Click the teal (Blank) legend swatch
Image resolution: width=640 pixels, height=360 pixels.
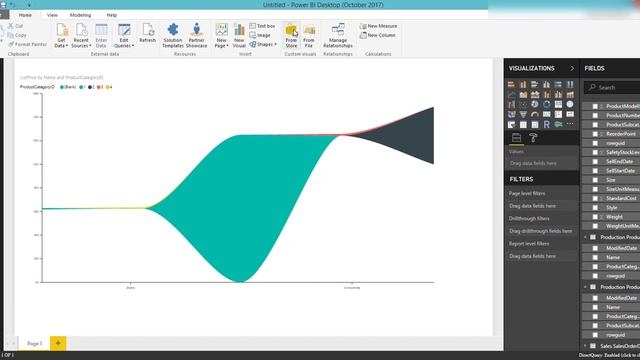point(62,87)
